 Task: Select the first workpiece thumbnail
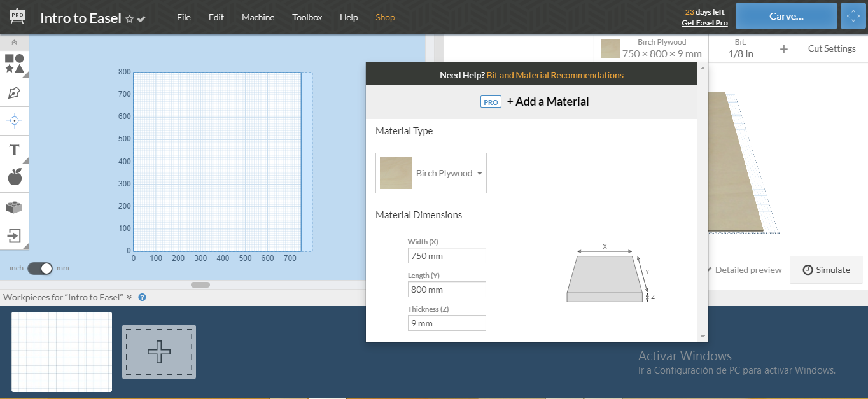pyautogui.click(x=62, y=352)
